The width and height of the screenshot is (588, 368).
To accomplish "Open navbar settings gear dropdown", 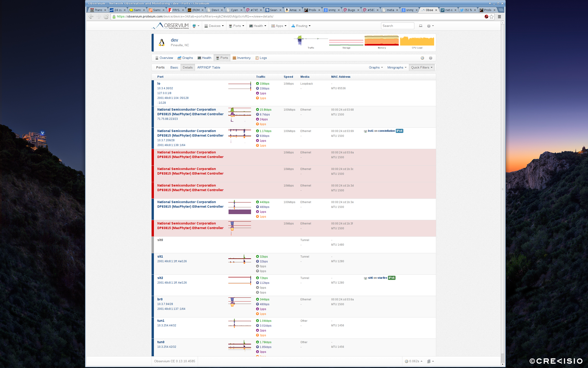I will 430,26.
